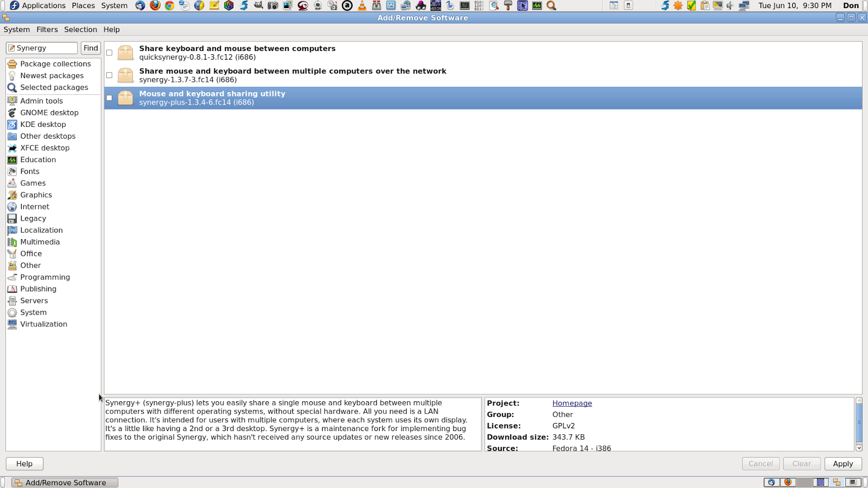868x488 pixels.
Task: Open the project Homepage link
Action: click(572, 403)
